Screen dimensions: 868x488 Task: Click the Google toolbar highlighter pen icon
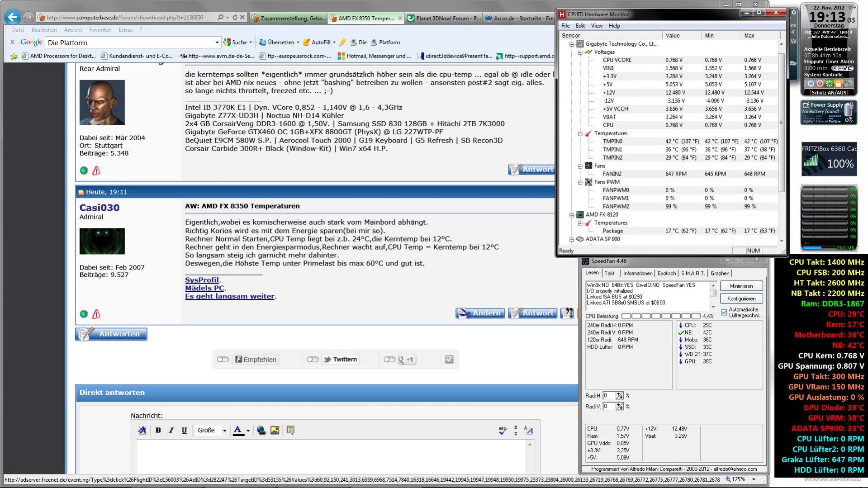coord(342,43)
